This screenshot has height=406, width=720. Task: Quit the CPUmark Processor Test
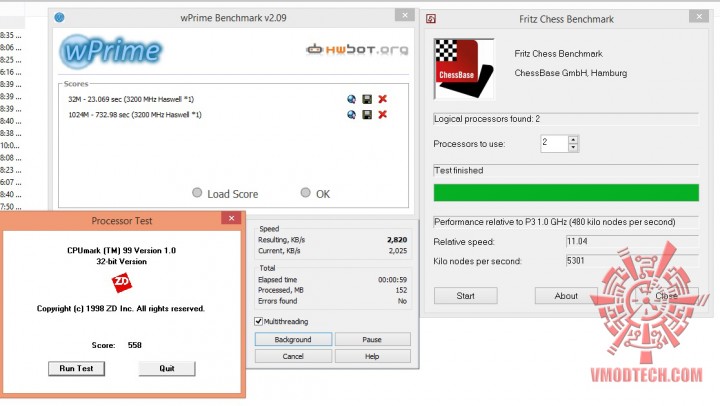pos(167,368)
